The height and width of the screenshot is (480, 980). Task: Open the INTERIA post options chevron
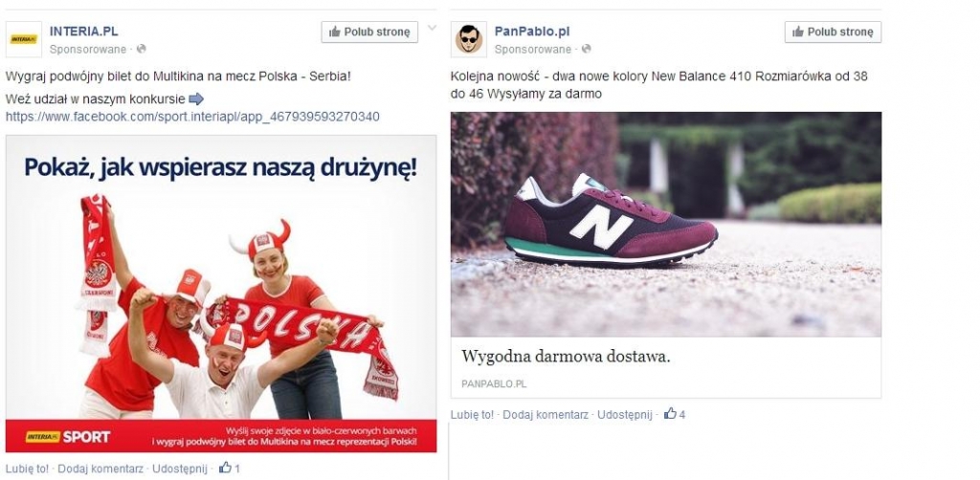[x=432, y=28]
